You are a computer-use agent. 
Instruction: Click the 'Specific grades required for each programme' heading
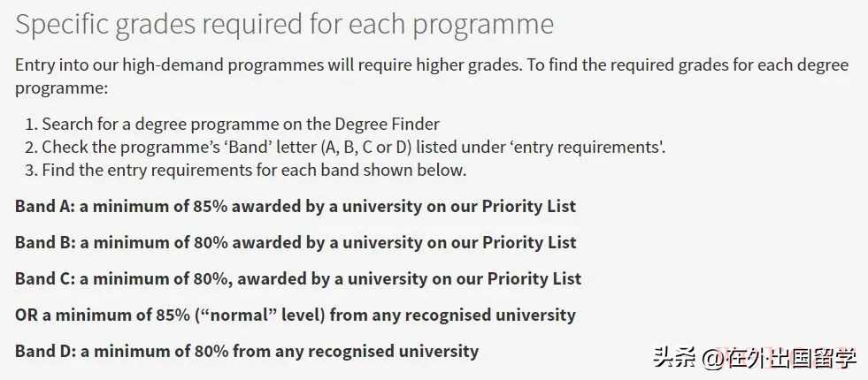pyautogui.click(x=284, y=24)
